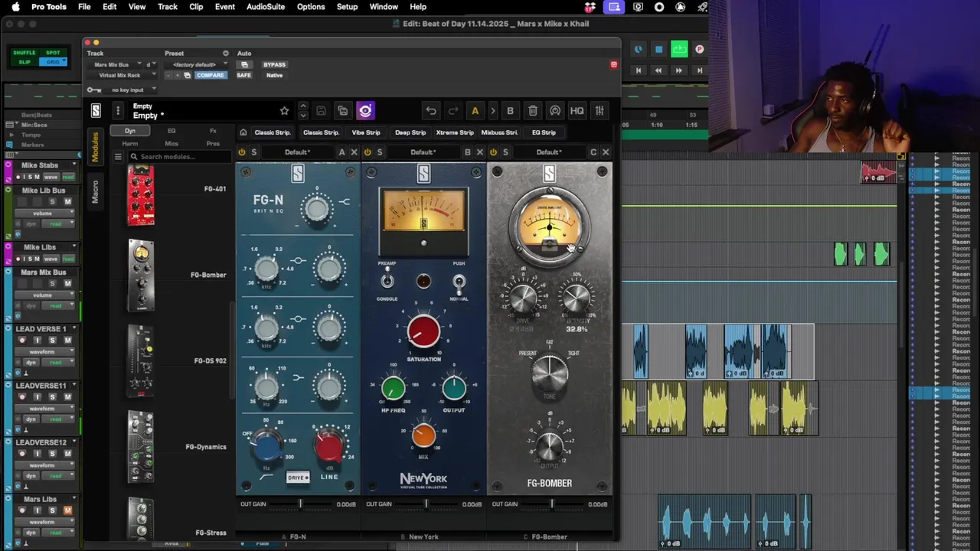Open FG-Bomber Default preset dropdown
Image resolution: width=980 pixels, height=551 pixels.
548,152
